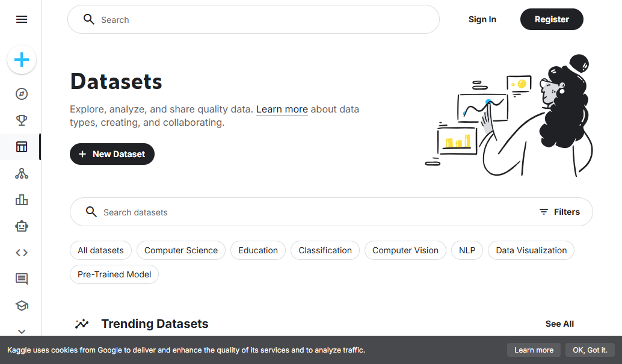The image size is (622, 364).
Task: Accept cookies with OK, Got it
Action: pos(590,350)
